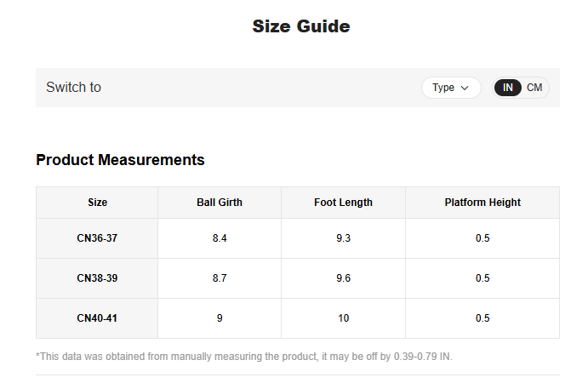This screenshot has height=383, width=588.
Task: Select the CN40-41 size row label
Action: (x=97, y=318)
